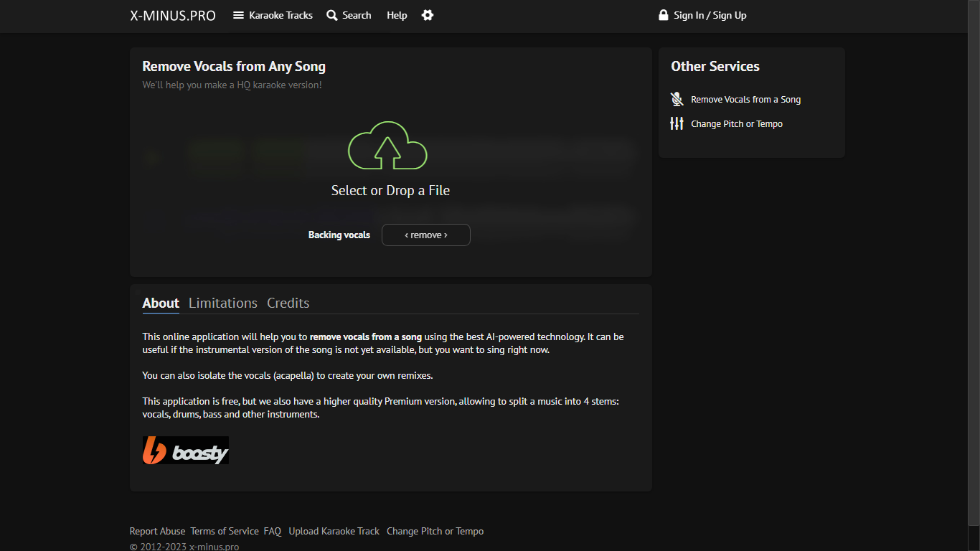Click the magnifier search icon
This screenshot has width=980, height=551.
pyautogui.click(x=332, y=15)
